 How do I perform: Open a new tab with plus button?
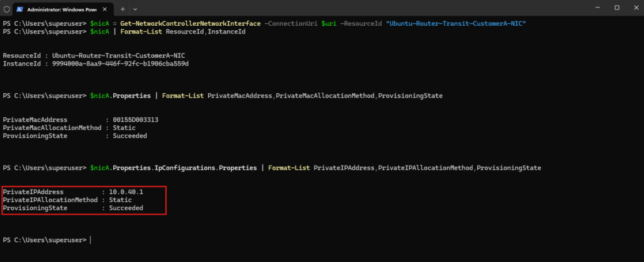coord(123,9)
